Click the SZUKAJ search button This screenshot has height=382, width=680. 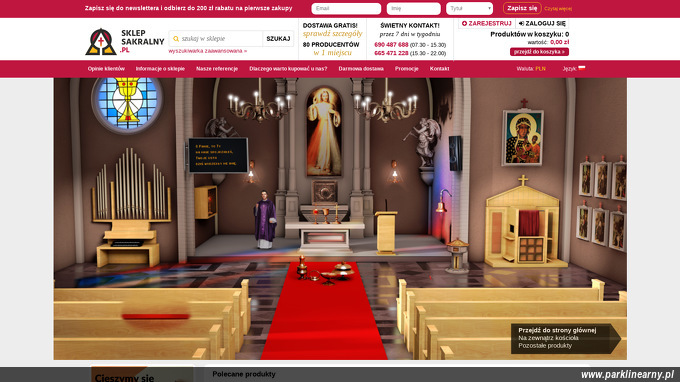tap(278, 39)
